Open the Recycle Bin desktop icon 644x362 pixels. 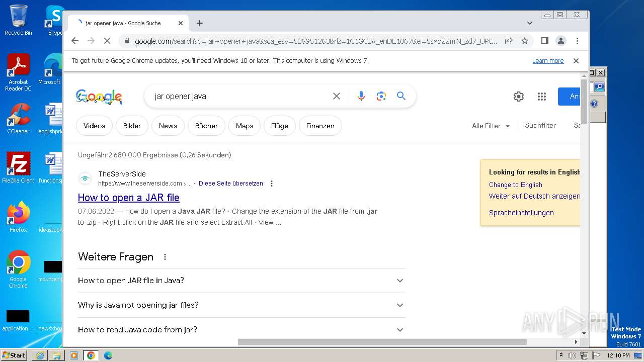point(18,20)
